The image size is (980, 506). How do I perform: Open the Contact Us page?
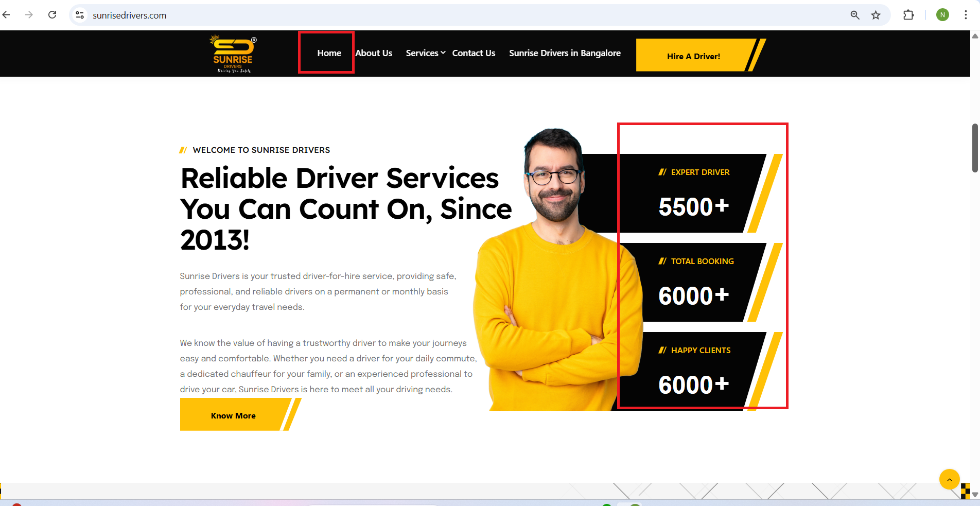point(474,53)
